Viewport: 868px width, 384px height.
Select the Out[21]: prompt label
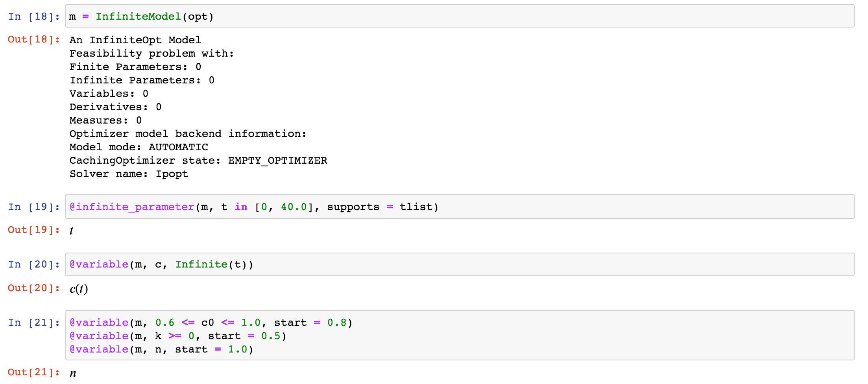click(34, 372)
